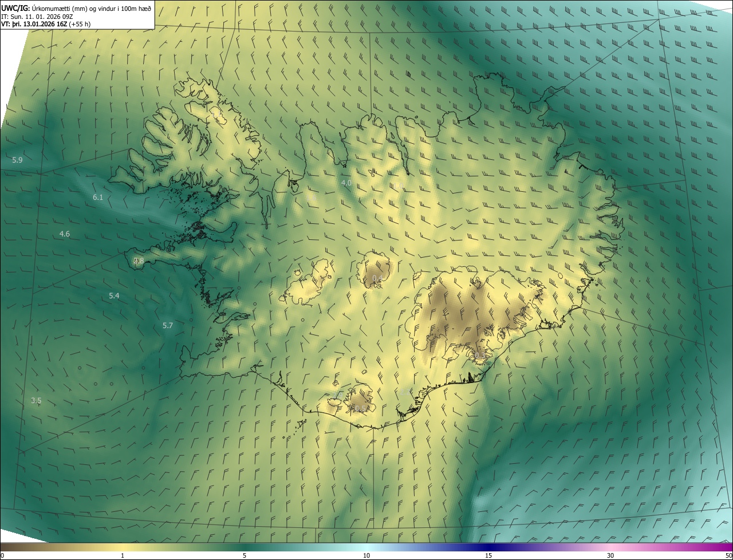Click the 0.4 value label on the glacier
The width and height of the screenshot is (733, 560).
[x=378, y=278]
